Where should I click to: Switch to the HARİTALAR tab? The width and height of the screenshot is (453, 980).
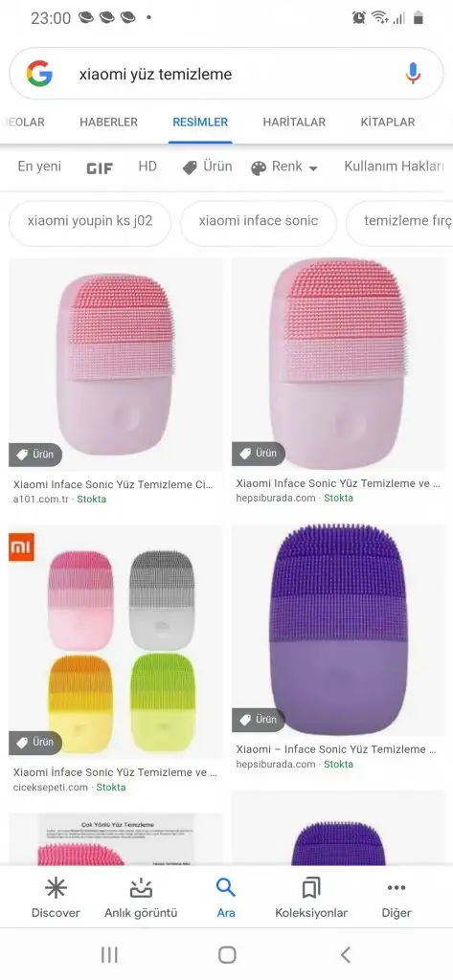click(x=294, y=122)
